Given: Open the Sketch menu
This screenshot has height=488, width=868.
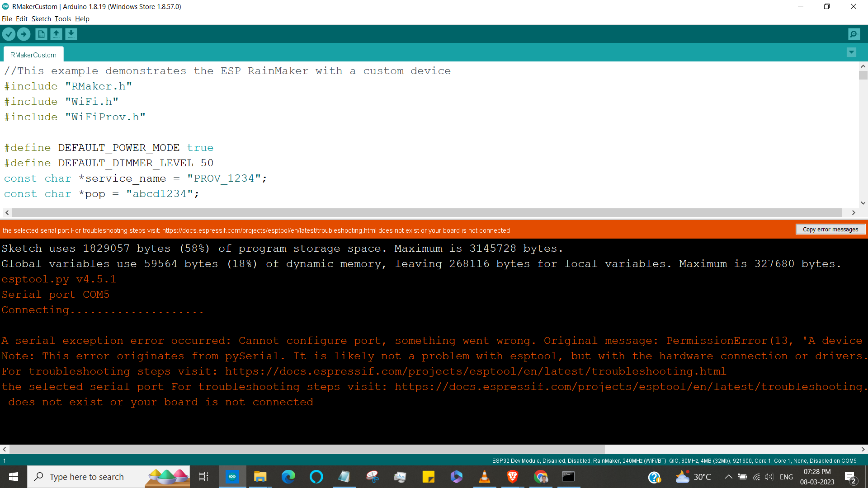Looking at the screenshot, I should coord(40,19).
